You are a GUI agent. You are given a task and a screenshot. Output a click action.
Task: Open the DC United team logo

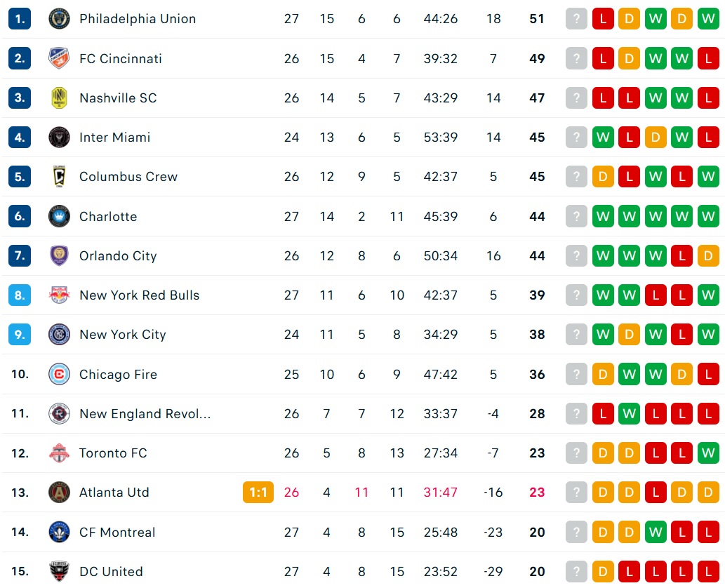point(59,571)
